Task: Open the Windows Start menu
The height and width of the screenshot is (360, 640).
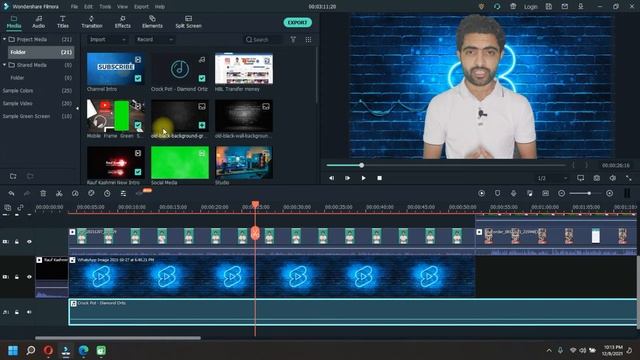Action: 13,350
